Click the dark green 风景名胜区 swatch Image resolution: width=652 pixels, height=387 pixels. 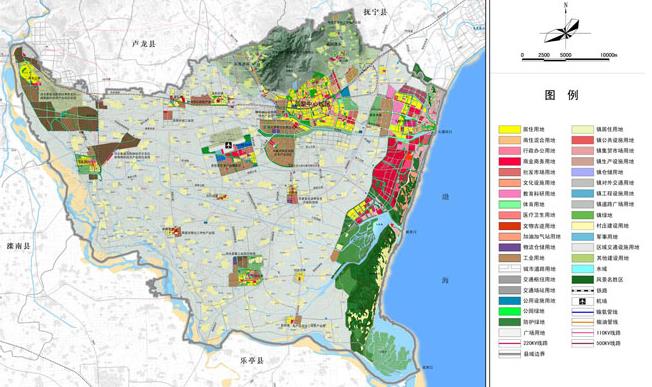coord(582,279)
